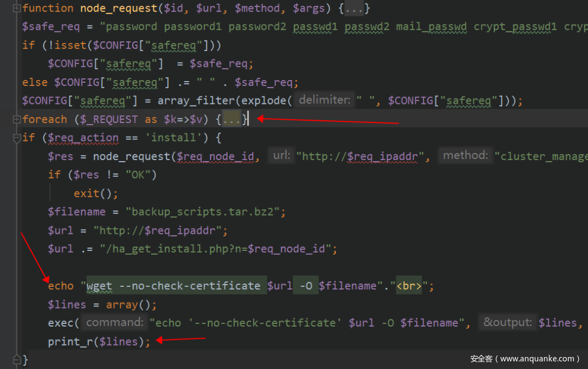Click the 'url:' parameter hint label
The height and width of the screenshot is (369, 588).
click(281, 156)
